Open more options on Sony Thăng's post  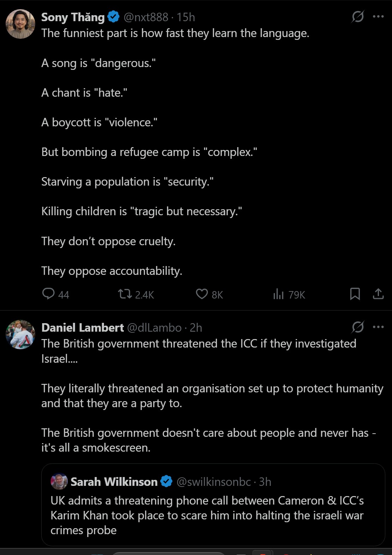coord(378,17)
